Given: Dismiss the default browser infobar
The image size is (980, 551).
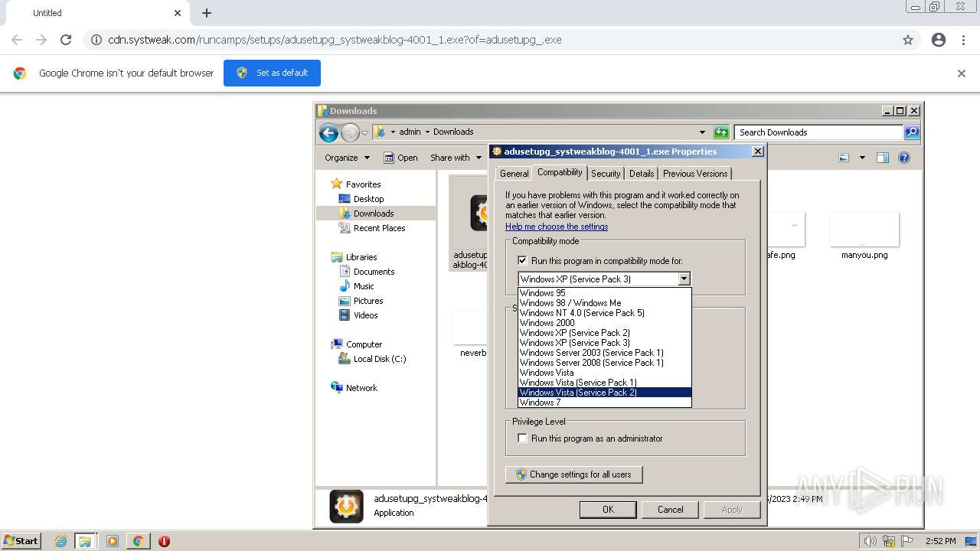Looking at the screenshot, I should coord(962,73).
